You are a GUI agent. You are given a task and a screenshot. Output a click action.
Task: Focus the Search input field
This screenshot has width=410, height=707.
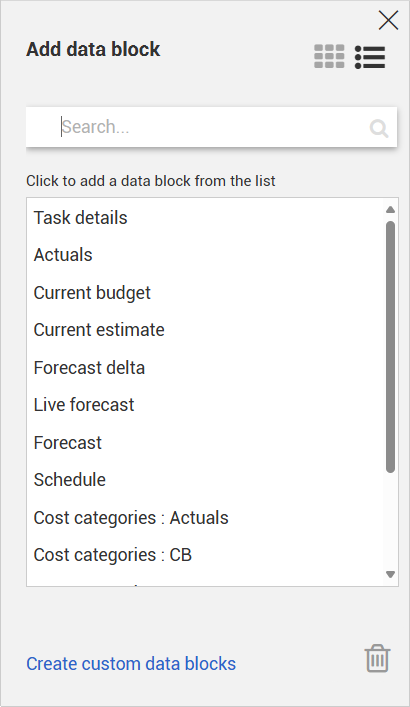(212, 127)
